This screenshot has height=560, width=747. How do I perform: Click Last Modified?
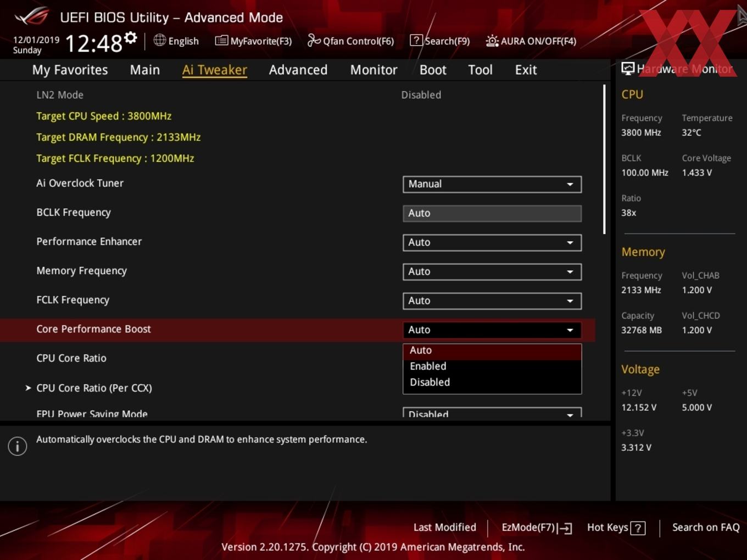(444, 527)
